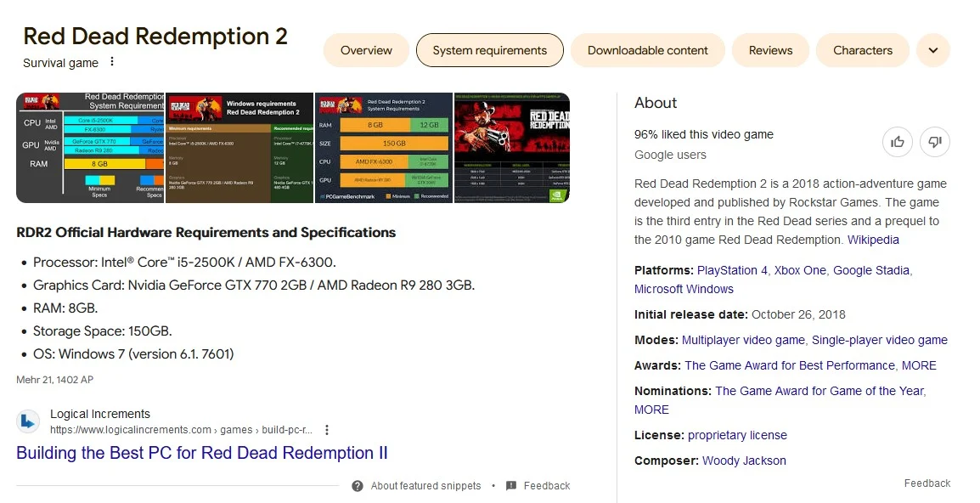Click the About panel heading
Screen dimensions: 980x503
[x=656, y=103]
